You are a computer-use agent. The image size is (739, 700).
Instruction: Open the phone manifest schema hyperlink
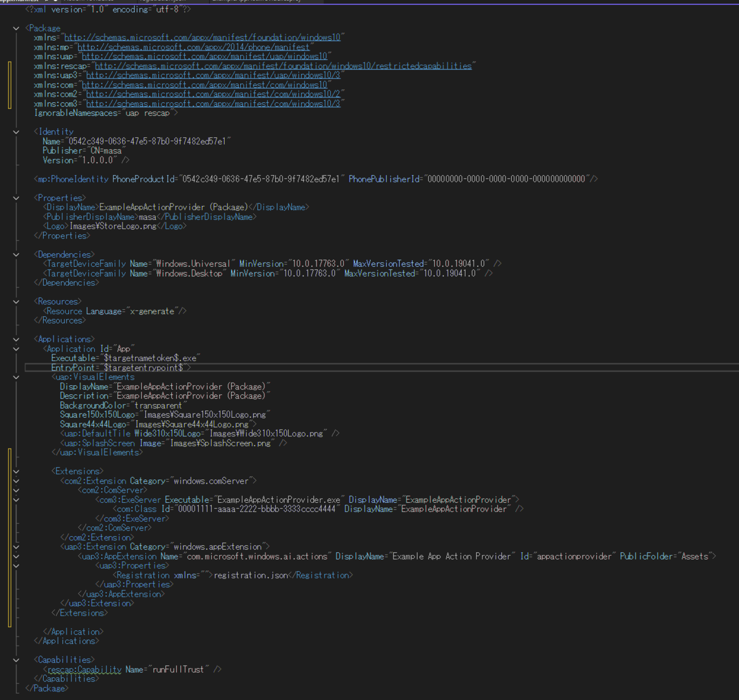pyautogui.click(x=193, y=46)
